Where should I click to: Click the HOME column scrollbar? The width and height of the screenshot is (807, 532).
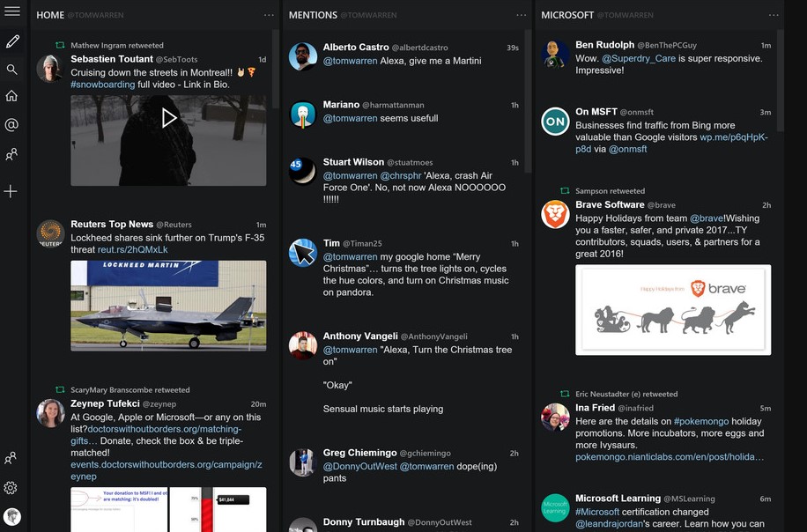(276, 70)
